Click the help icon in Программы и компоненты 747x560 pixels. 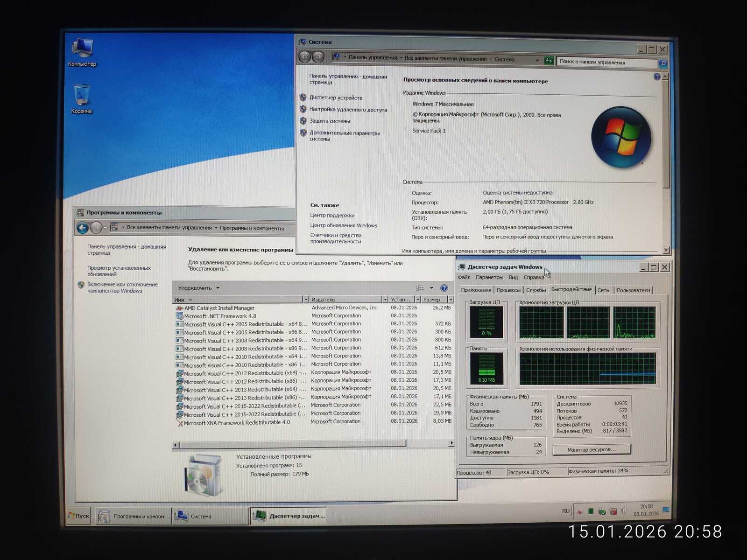(x=444, y=288)
